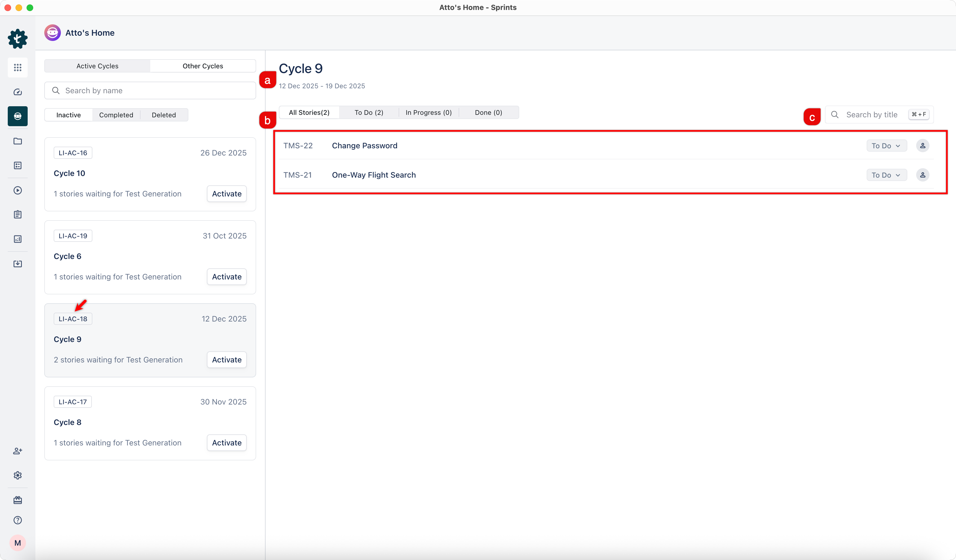Click the clipboard icon in sidebar
Image resolution: width=956 pixels, height=560 pixels.
tap(17, 215)
